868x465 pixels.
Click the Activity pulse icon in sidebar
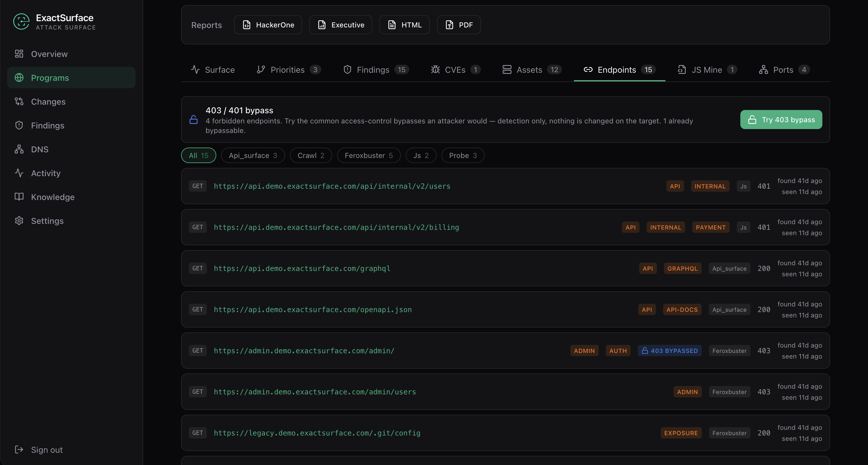(x=19, y=173)
